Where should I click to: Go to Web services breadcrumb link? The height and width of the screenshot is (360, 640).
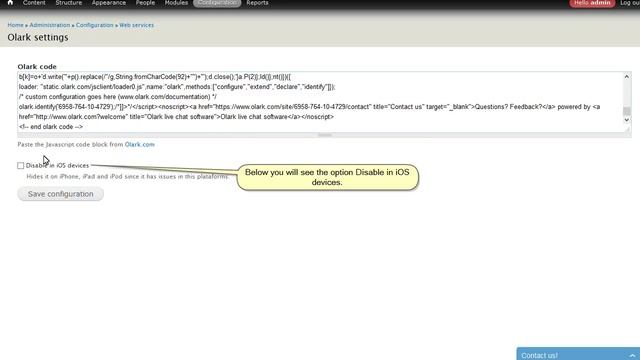(136, 25)
